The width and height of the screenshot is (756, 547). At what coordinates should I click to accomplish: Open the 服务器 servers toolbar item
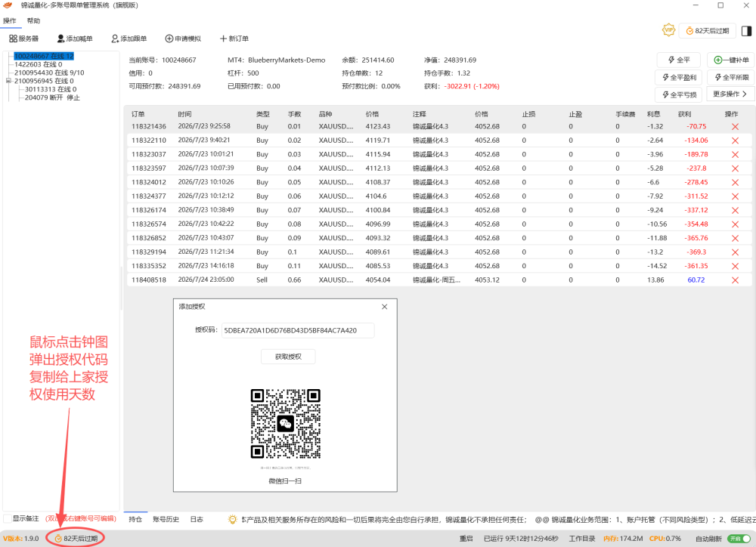coord(23,39)
